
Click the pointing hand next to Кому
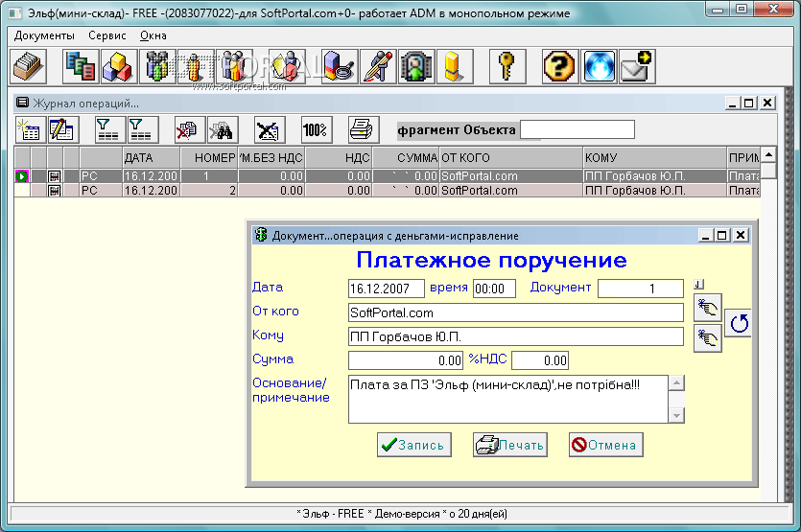coord(708,338)
